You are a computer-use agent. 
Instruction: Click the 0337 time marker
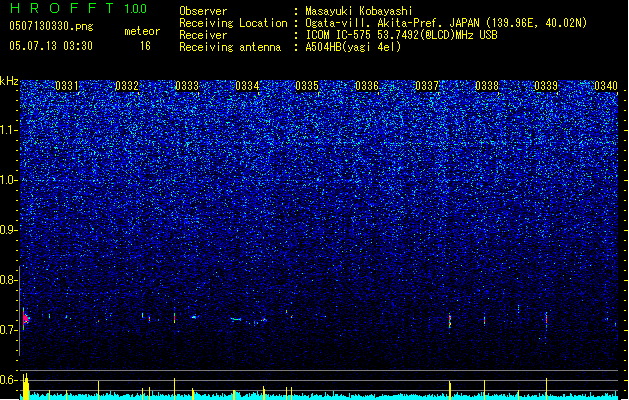[427, 86]
